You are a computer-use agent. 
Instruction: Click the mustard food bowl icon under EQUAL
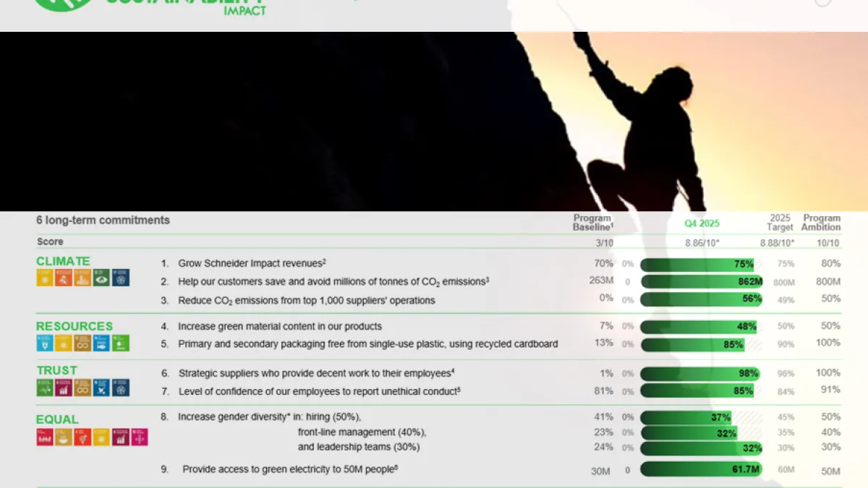click(x=64, y=437)
